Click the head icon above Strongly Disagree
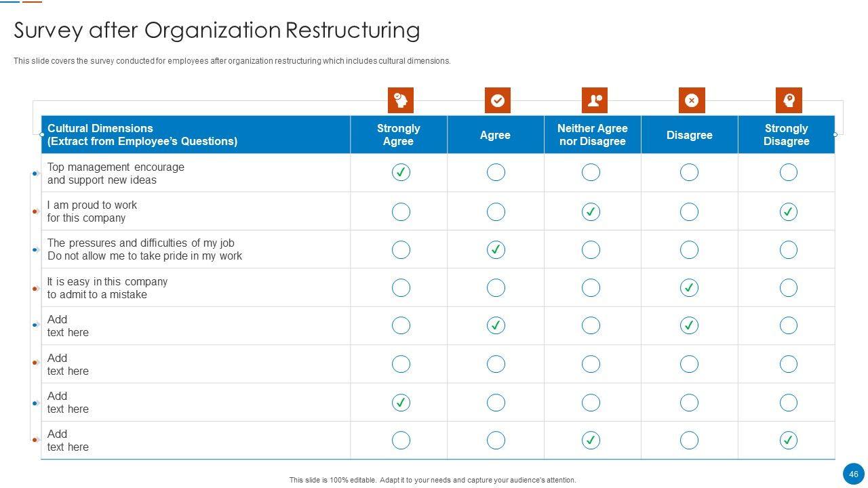Image resolution: width=868 pixels, height=488 pixels. [x=789, y=100]
